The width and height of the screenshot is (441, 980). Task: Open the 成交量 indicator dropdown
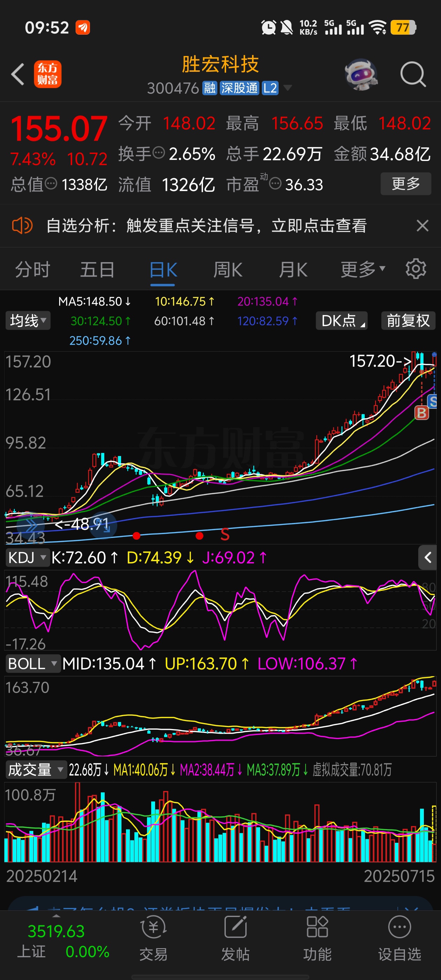click(x=36, y=770)
